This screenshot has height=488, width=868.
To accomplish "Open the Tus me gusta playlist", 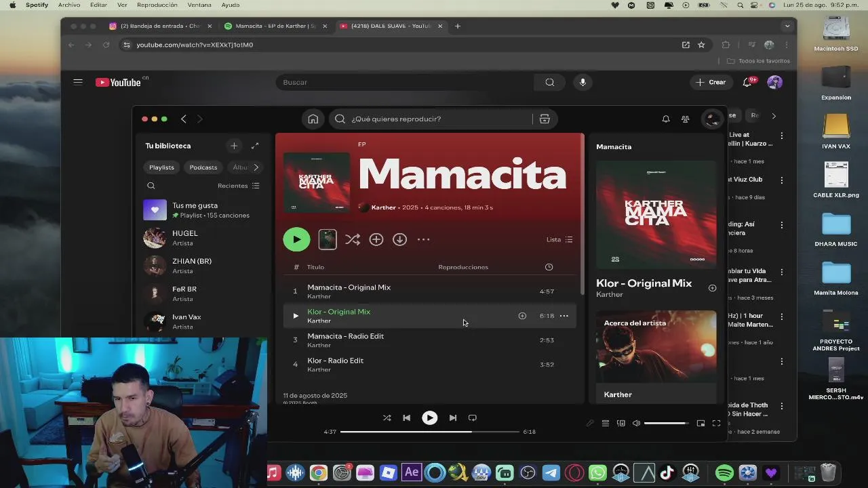I will point(203,210).
